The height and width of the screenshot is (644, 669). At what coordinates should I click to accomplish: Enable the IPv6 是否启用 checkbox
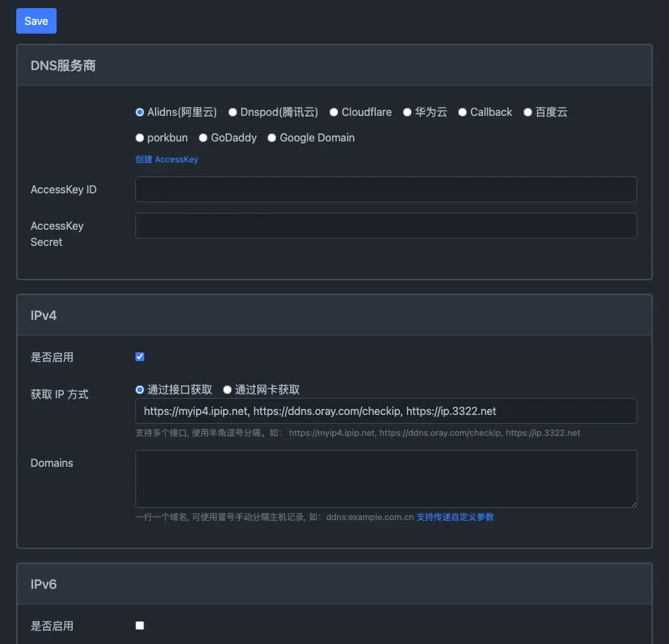pos(140,626)
